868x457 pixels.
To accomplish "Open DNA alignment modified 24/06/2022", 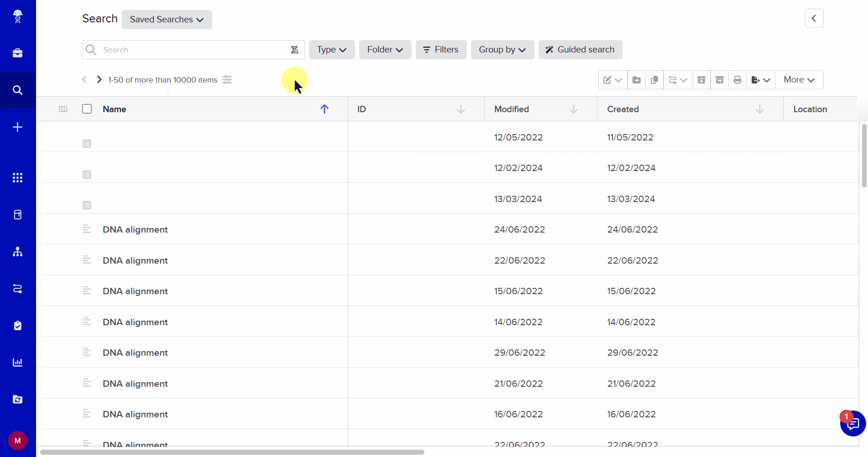I will pos(135,229).
